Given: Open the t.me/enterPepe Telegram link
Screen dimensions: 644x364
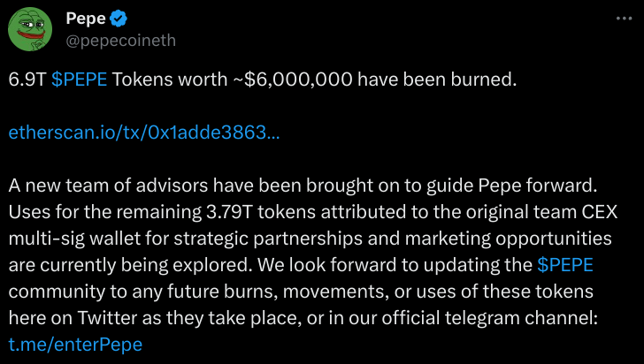Looking at the screenshot, I should click(x=75, y=344).
